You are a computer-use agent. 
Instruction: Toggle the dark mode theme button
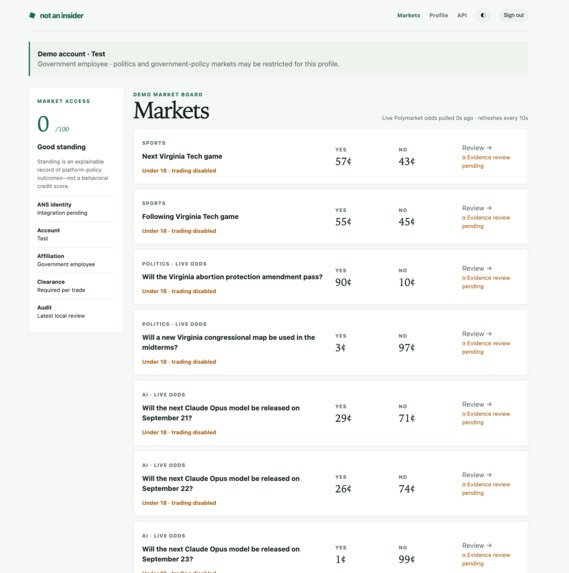pyautogui.click(x=483, y=15)
